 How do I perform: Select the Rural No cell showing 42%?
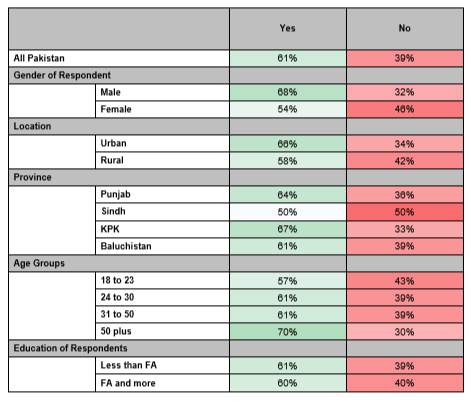(x=405, y=161)
